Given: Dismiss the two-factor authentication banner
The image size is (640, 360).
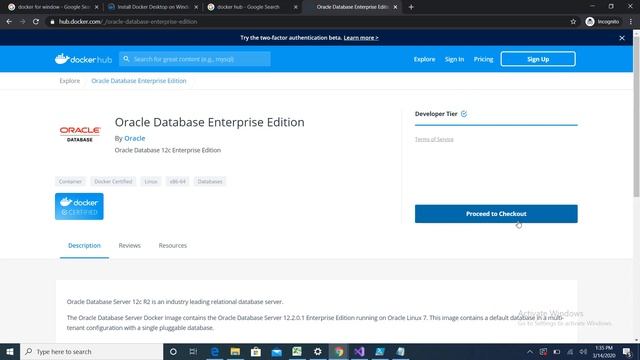Looking at the screenshot, I should (x=622, y=38).
